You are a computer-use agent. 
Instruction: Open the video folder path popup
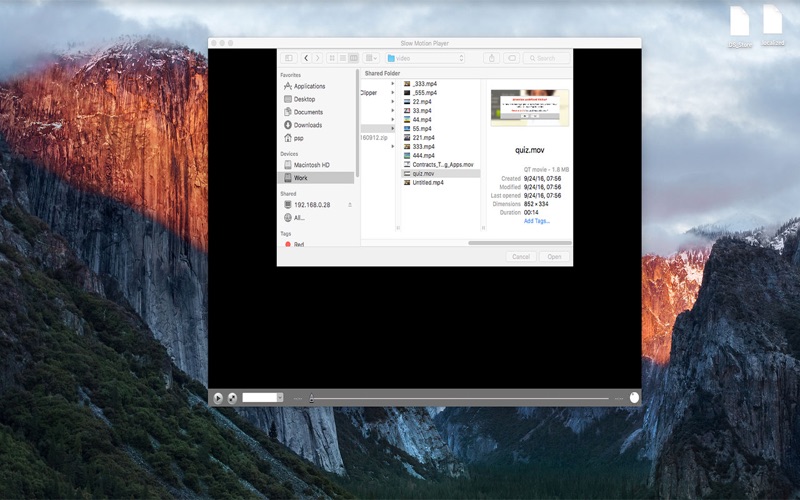pyautogui.click(x=425, y=58)
